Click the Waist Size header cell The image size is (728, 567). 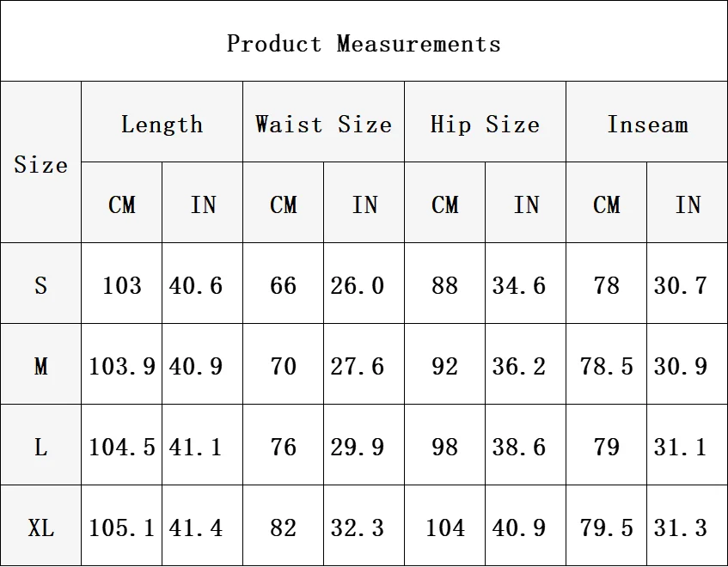pyautogui.click(x=324, y=122)
